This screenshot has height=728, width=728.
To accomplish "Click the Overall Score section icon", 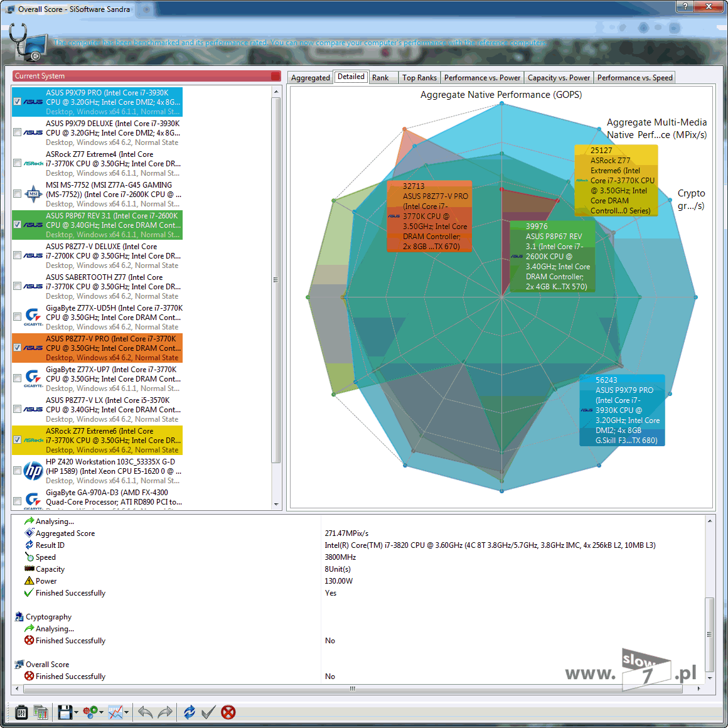I will pos(19,665).
